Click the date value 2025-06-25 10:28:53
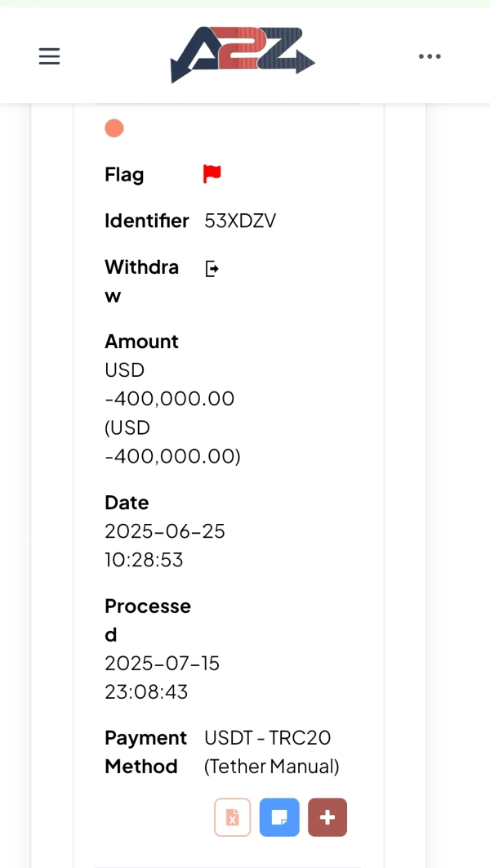Image resolution: width=490 pixels, height=868 pixels. point(164,545)
